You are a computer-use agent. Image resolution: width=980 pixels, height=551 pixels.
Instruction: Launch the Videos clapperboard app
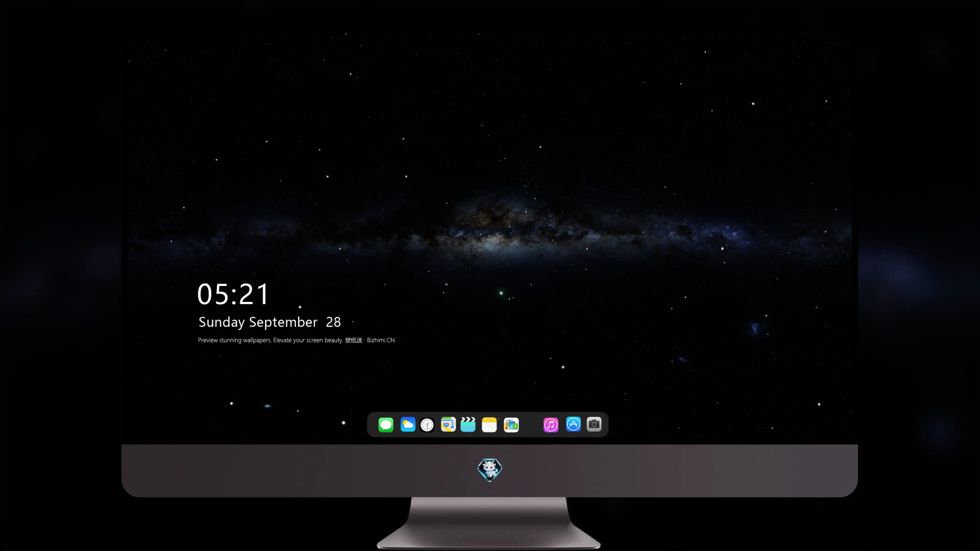click(x=468, y=424)
